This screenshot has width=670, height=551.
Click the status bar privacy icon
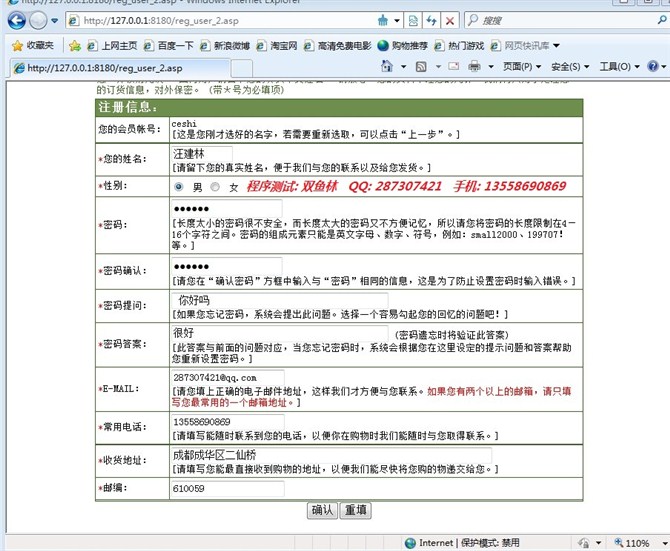[x=584, y=543]
